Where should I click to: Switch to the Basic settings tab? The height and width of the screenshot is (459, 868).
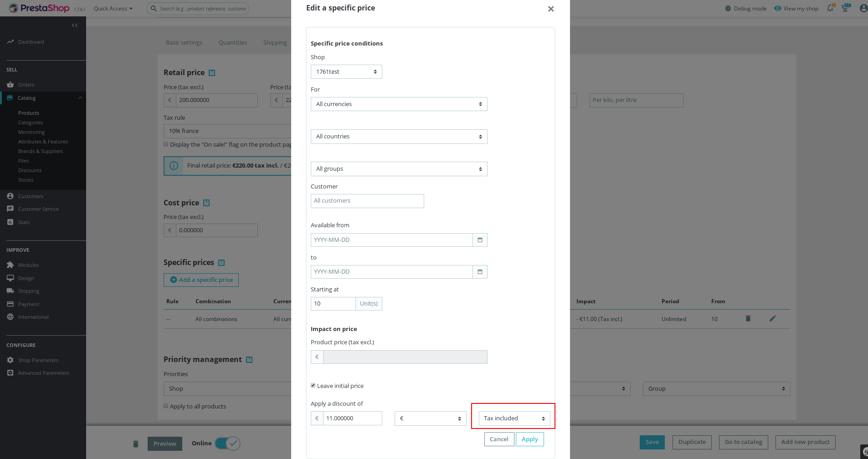184,43
